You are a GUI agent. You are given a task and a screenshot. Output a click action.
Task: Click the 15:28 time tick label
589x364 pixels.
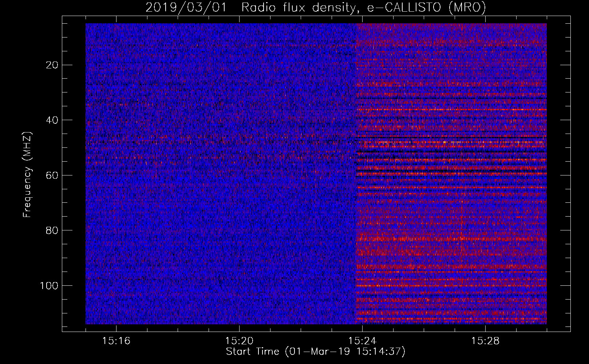tap(486, 341)
